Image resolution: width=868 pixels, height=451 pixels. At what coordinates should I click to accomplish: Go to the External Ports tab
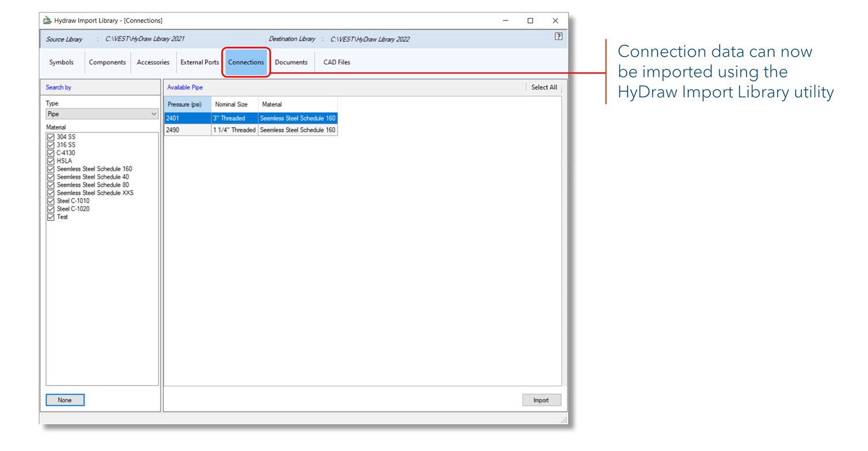[200, 63]
